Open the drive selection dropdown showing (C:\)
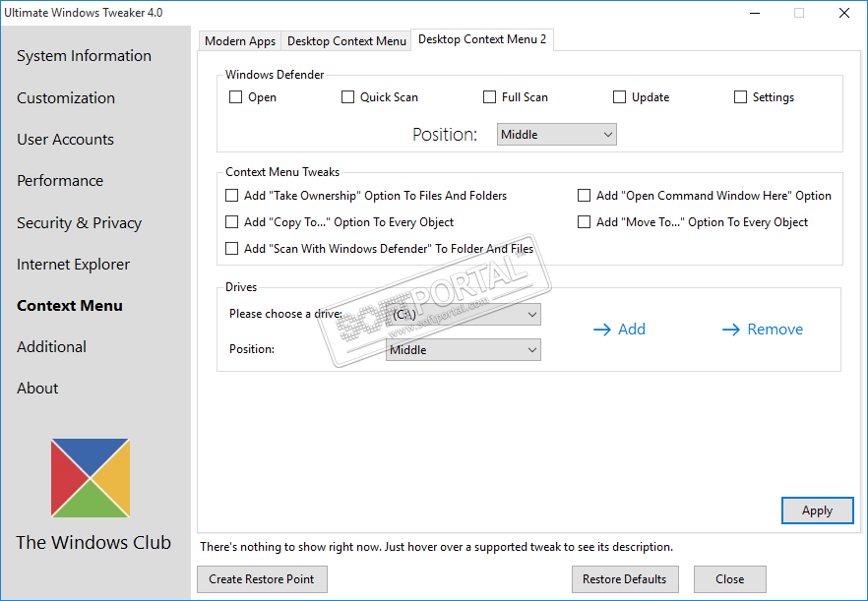Image resolution: width=868 pixels, height=601 pixels. coord(464,315)
